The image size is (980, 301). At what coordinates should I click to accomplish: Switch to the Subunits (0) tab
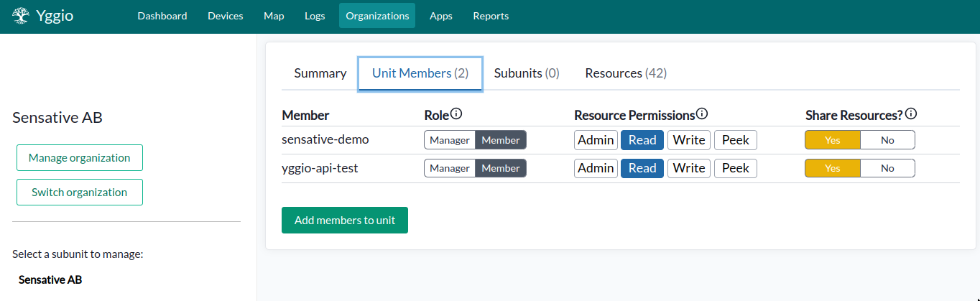point(527,73)
